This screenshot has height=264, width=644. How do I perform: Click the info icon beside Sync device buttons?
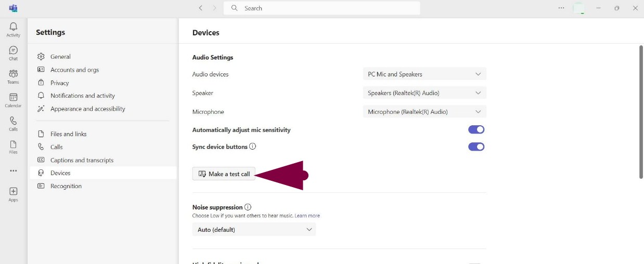(x=252, y=147)
